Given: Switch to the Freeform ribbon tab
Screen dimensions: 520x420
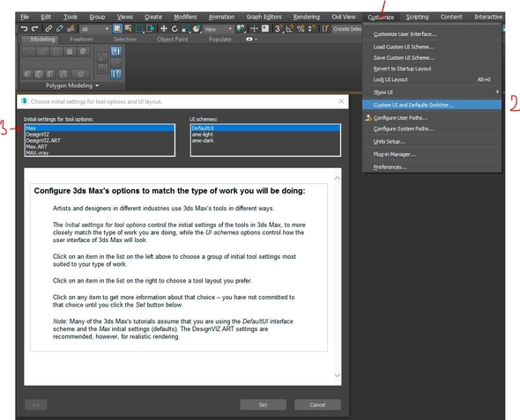Looking at the screenshot, I should click(81, 39).
